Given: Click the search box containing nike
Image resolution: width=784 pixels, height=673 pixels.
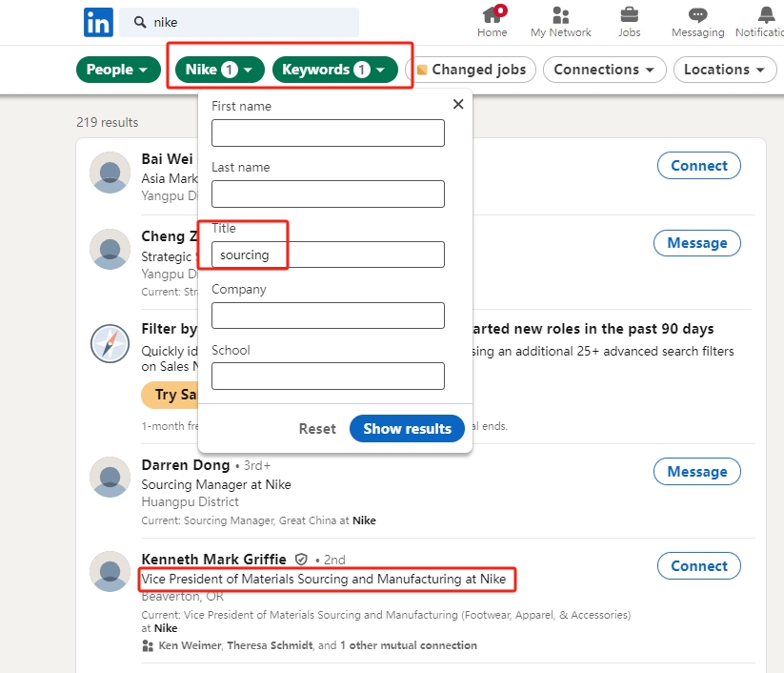Looking at the screenshot, I should tap(239, 22).
